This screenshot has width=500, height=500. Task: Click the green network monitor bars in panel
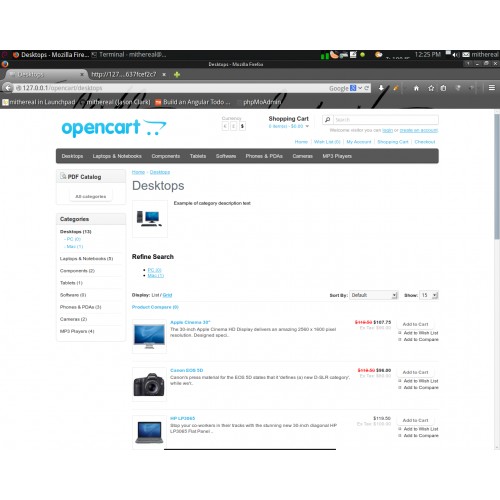[x=325, y=56]
